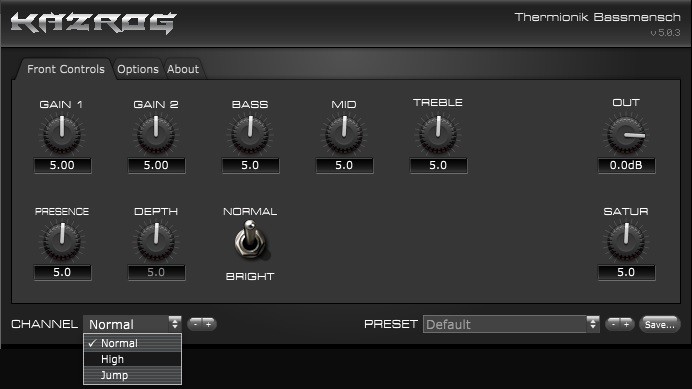692x389 pixels.
Task: Click the SATUR knob
Action: [626, 242]
